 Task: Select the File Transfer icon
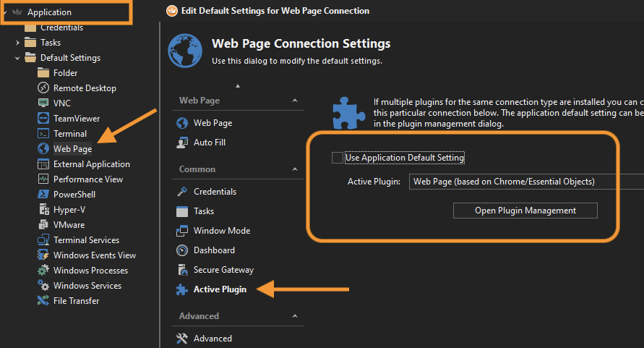43,301
